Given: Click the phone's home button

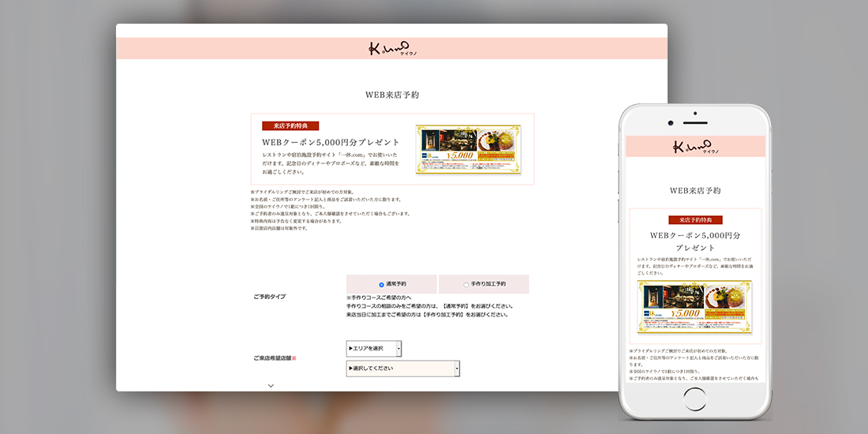Looking at the screenshot, I should coord(694,399).
